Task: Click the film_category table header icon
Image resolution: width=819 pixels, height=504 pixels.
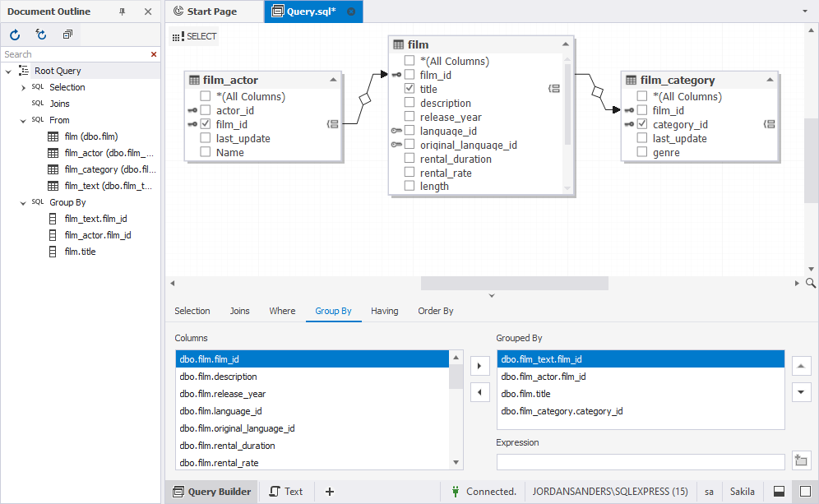Action: point(631,80)
